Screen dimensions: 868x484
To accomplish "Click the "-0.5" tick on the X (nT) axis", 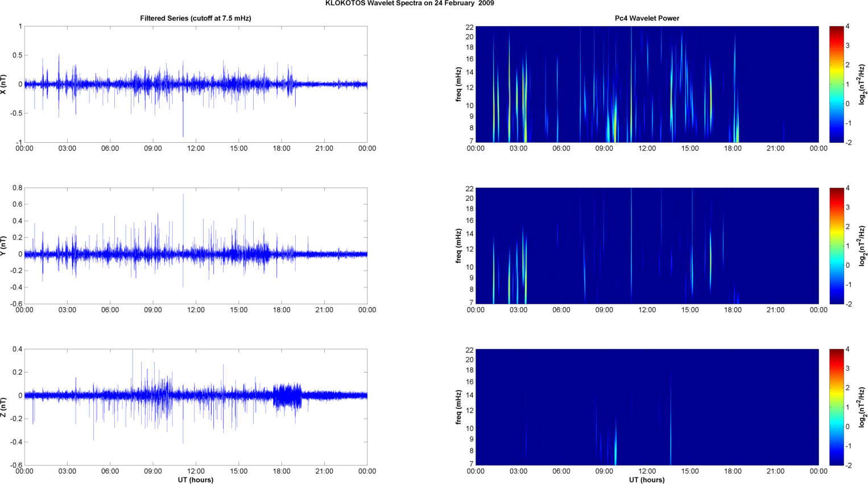I will click(x=15, y=113).
